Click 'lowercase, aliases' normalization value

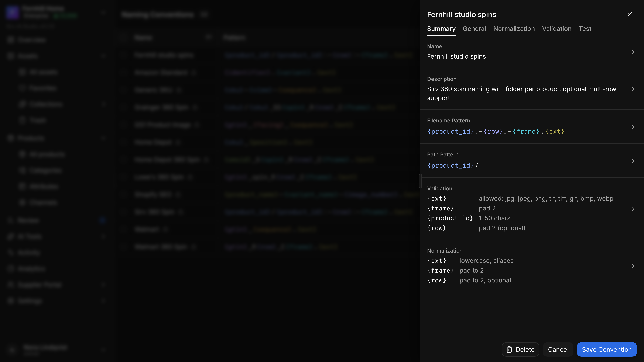486,261
